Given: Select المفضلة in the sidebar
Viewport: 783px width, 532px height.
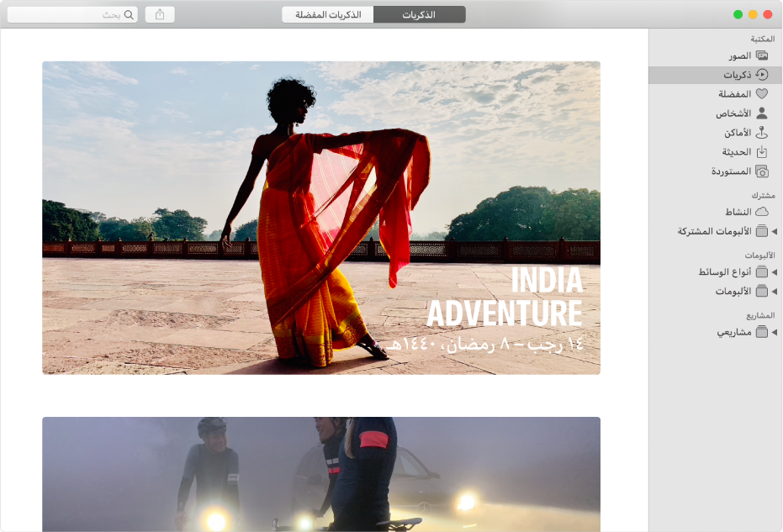Looking at the screenshot, I should tap(716, 94).
